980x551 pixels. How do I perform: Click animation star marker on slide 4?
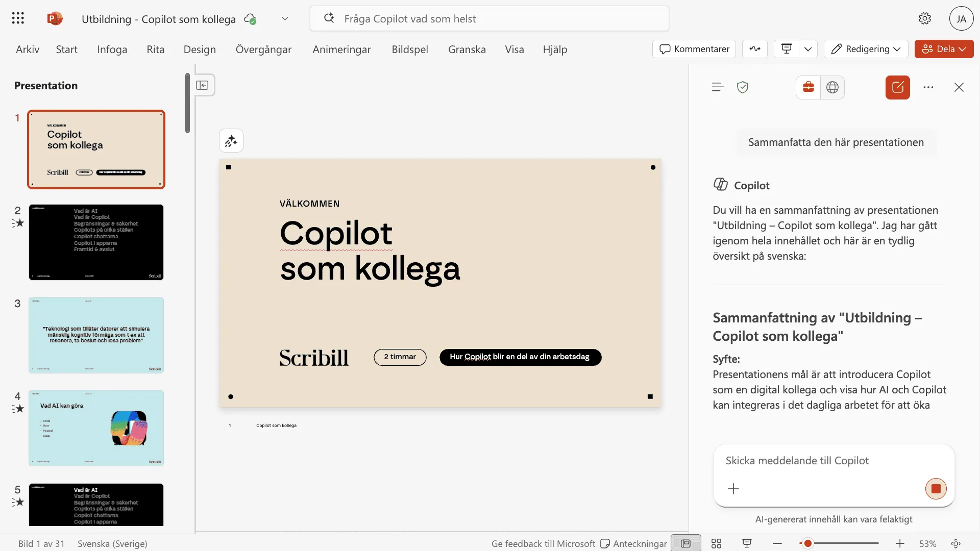[x=18, y=409]
